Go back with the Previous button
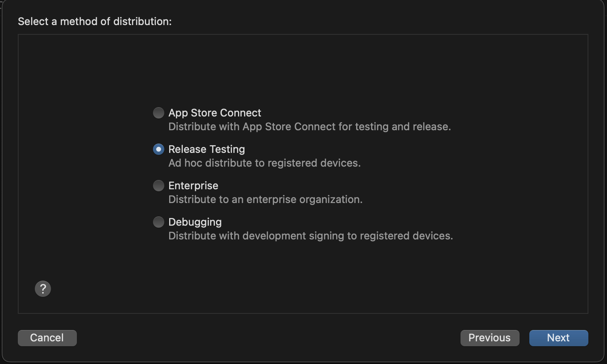607x364 pixels. (490, 338)
